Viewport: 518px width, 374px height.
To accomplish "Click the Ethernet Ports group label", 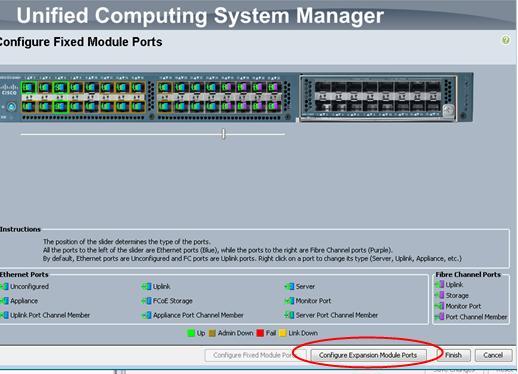I will click(24, 275).
